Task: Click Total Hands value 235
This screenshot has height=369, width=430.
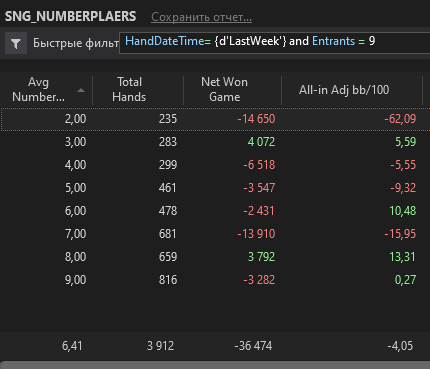Action: (168, 119)
